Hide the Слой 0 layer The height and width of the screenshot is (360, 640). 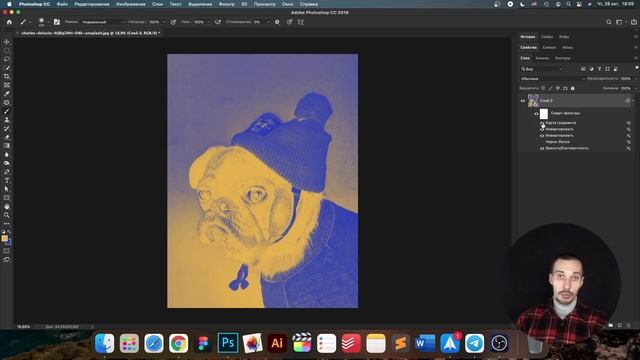pos(522,101)
